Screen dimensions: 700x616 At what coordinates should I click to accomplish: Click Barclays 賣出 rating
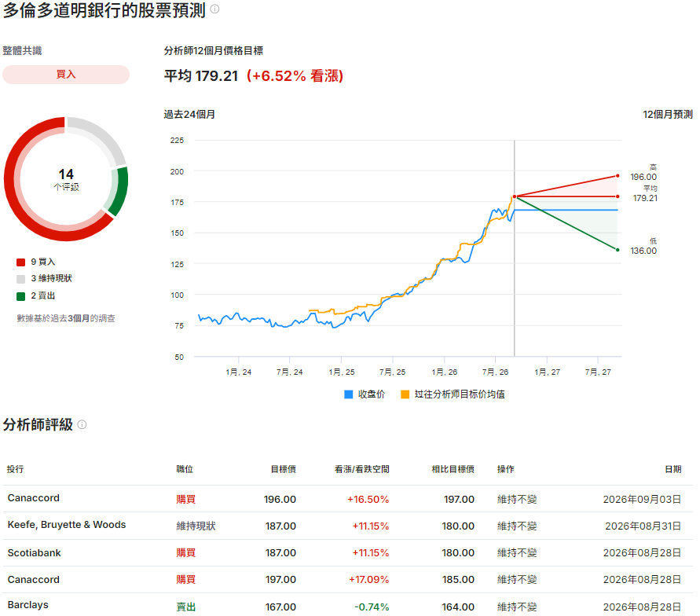186,607
